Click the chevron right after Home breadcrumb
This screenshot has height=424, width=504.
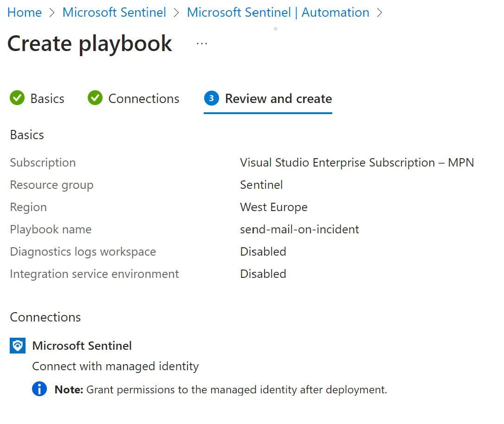(52, 13)
